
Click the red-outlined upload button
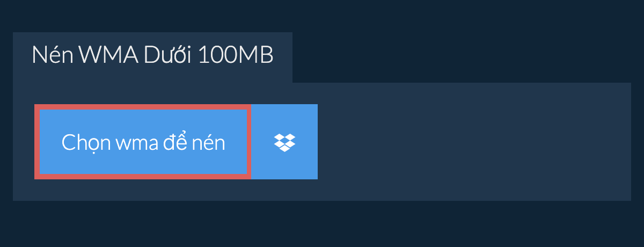(x=143, y=142)
